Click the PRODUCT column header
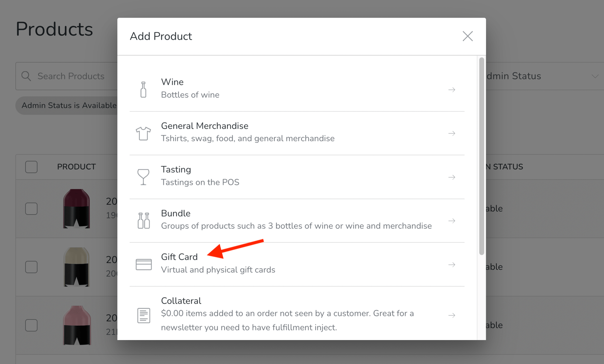The width and height of the screenshot is (604, 364). point(76,167)
